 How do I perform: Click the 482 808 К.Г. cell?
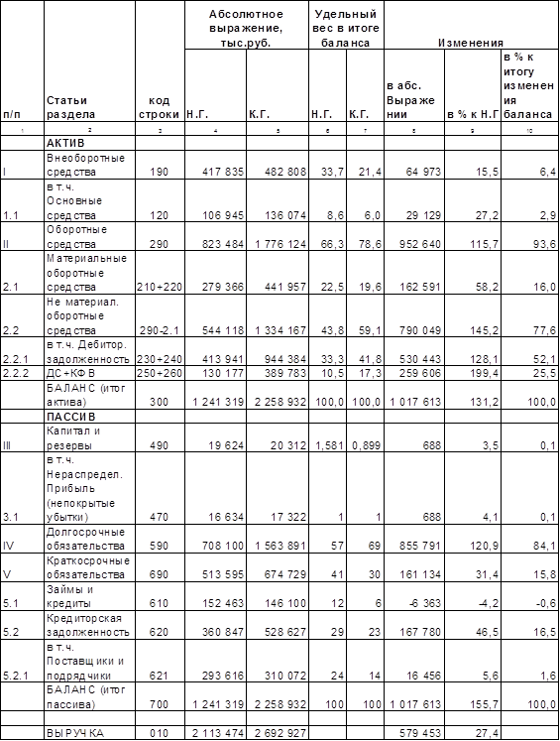(x=278, y=165)
